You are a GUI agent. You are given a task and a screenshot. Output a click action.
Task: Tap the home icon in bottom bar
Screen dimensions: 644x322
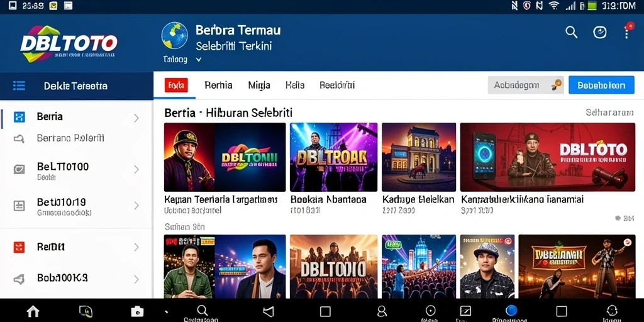(x=33, y=311)
